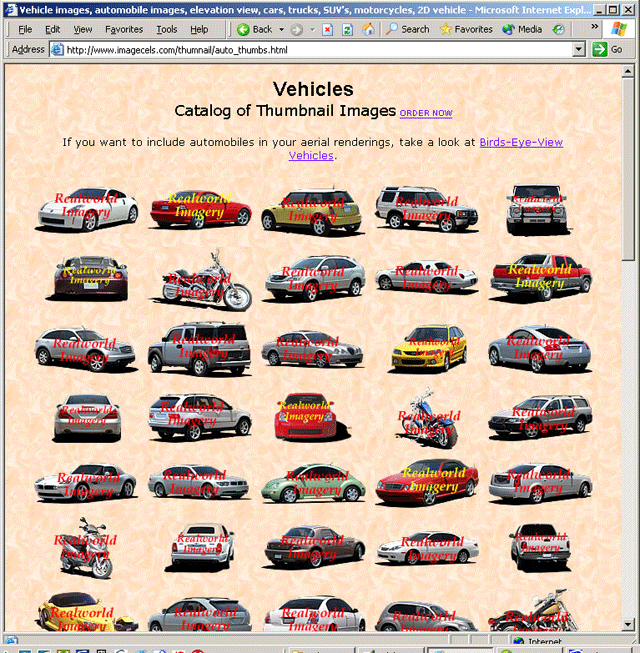
Task: Open the red convertible thumbnail in first row
Action: point(200,209)
